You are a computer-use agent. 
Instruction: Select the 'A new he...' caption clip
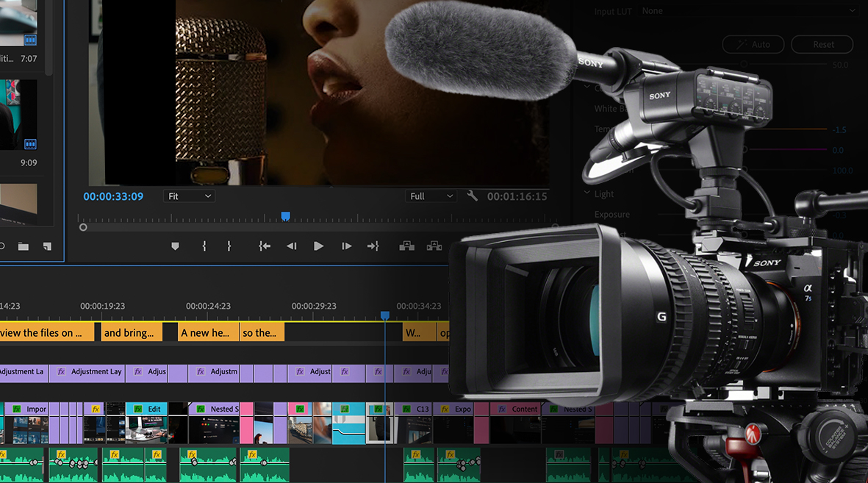click(209, 332)
